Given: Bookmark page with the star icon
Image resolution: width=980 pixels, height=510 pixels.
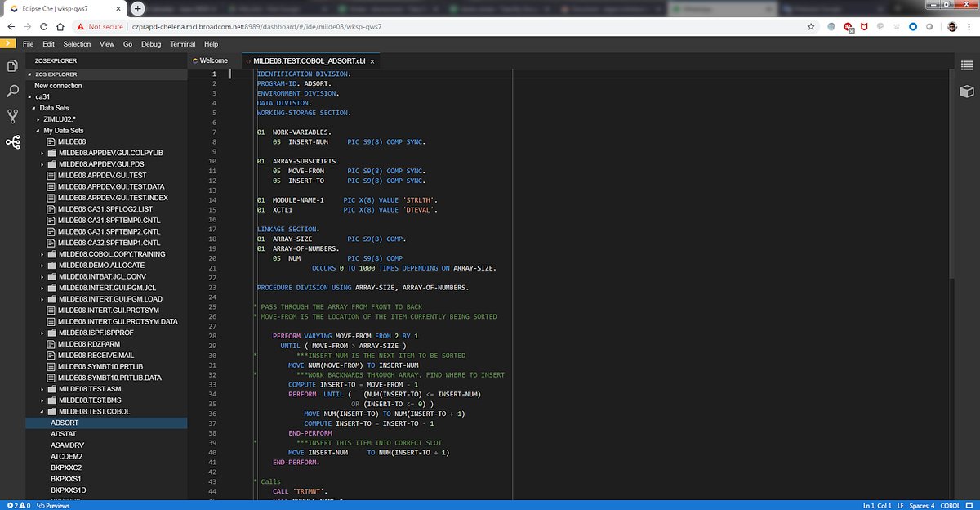Looking at the screenshot, I should tap(810, 26).
